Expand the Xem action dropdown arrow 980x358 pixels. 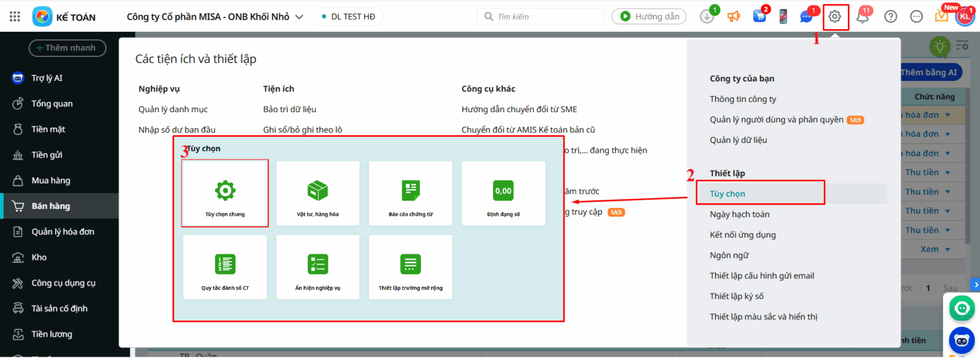[x=948, y=249]
